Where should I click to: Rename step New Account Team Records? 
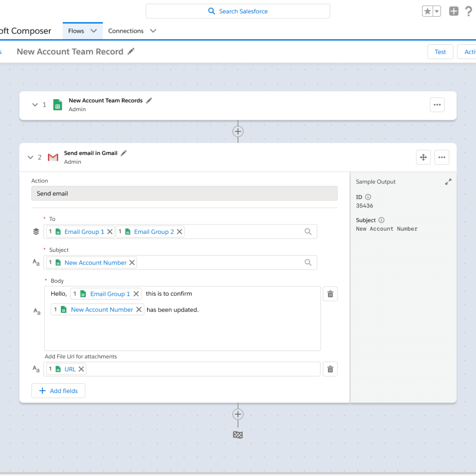pyautogui.click(x=149, y=100)
